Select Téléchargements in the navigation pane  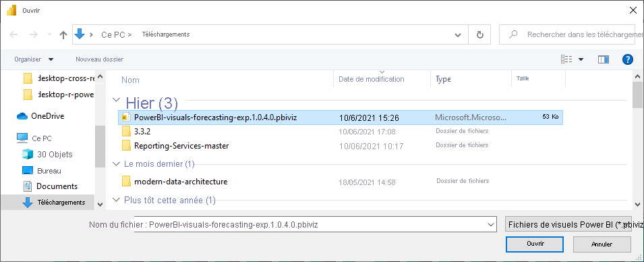point(48,203)
